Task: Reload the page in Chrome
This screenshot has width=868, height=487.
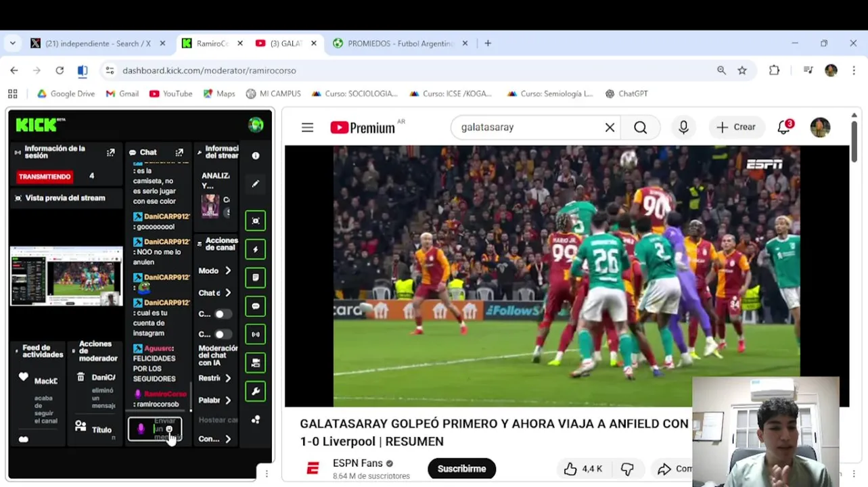Action: (60, 70)
